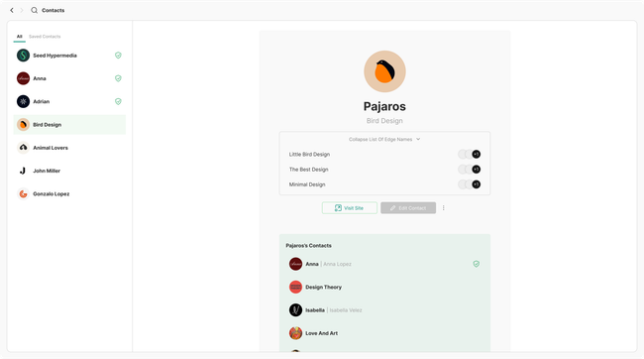Click Isabella avatar icon
This screenshot has width=644, height=359.
[x=295, y=310]
